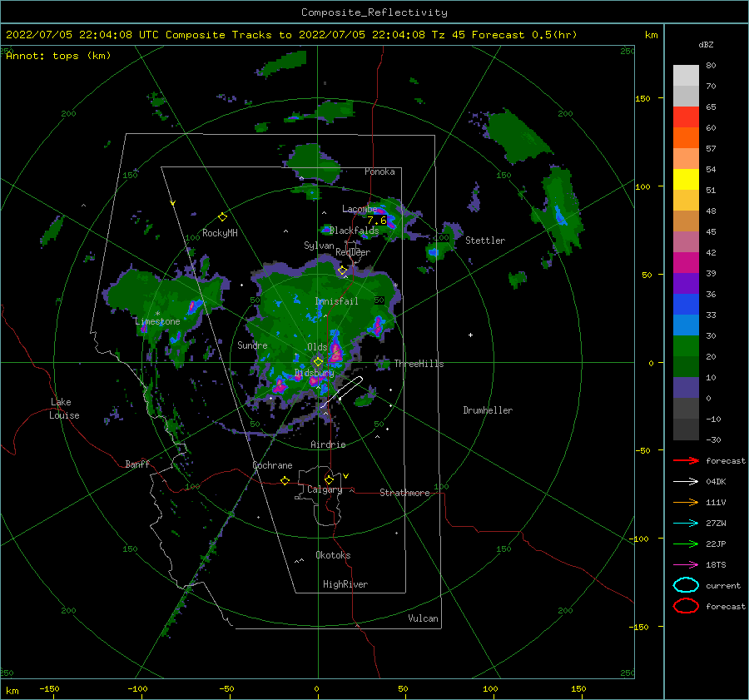Click the Strathmore city label
Image resolution: width=749 pixels, height=700 pixels.
[x=404, y=493]
